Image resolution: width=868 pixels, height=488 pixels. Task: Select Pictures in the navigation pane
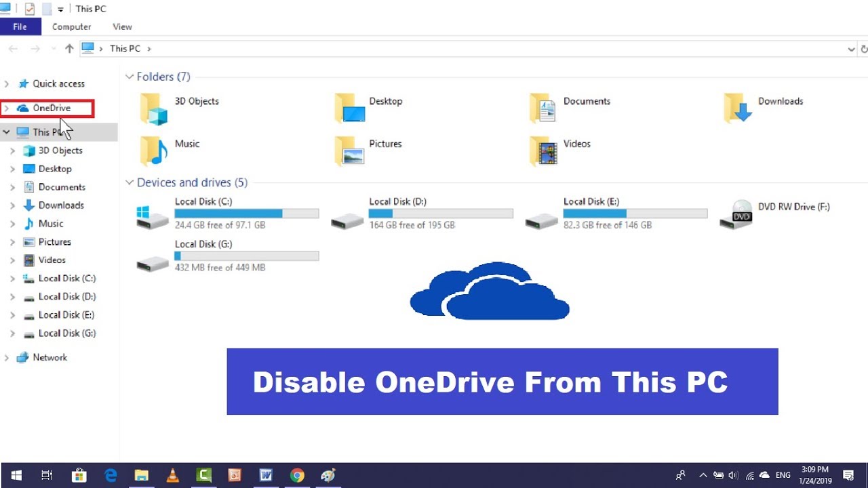click(47, 242)
